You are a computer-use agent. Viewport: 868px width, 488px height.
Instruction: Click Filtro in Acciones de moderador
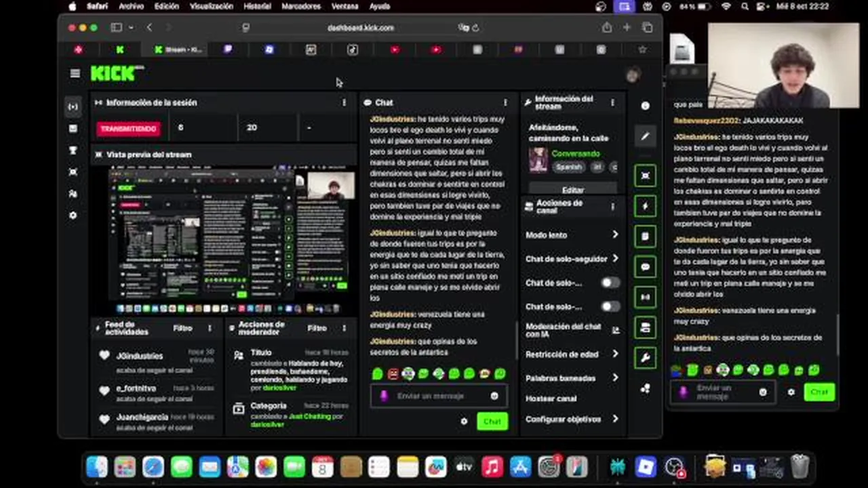click(317, 328)
